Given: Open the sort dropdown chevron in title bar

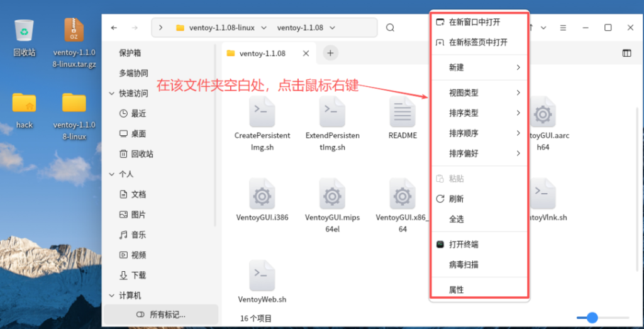Looking at the screenshot, I should point(543,28).
